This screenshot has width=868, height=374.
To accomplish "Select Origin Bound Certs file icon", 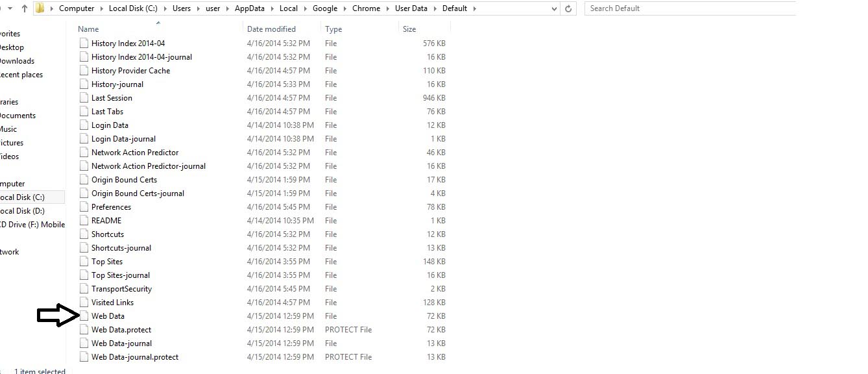I will coord(83,179).
